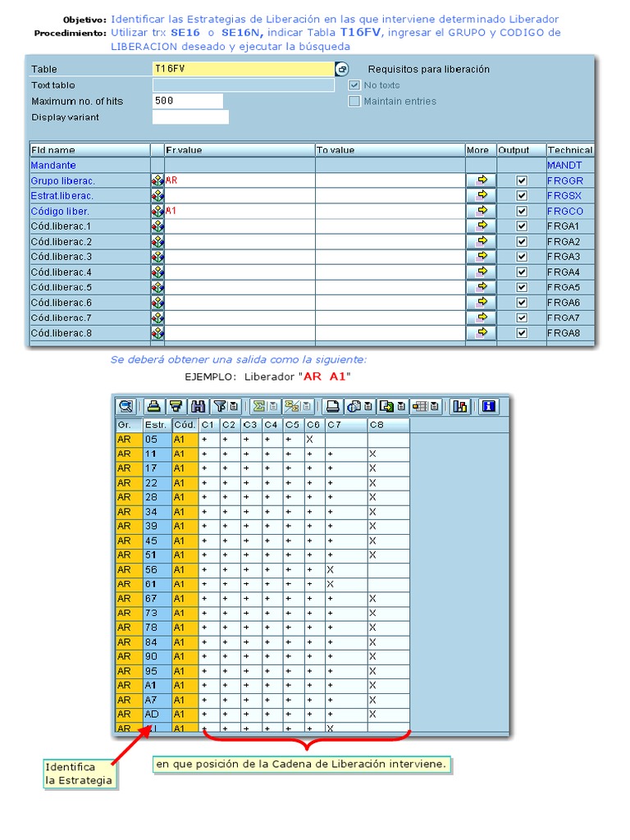The image size is (630, 840).
Task: Uncheck Output checkbox for FRGA1 row
Action: pyautogui.click(x=521, y=226)
